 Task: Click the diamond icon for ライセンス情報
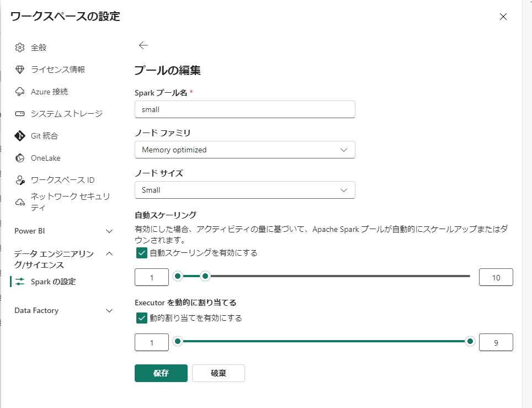(20, 70)
